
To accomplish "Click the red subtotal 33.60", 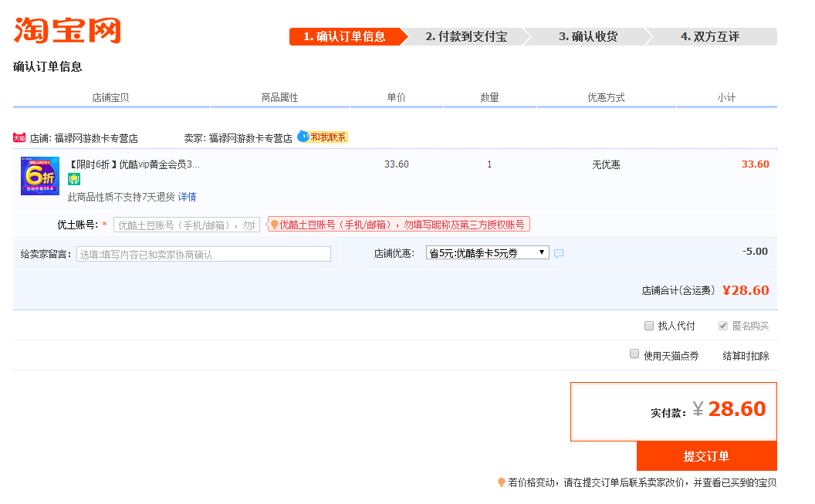I will 756,164.
